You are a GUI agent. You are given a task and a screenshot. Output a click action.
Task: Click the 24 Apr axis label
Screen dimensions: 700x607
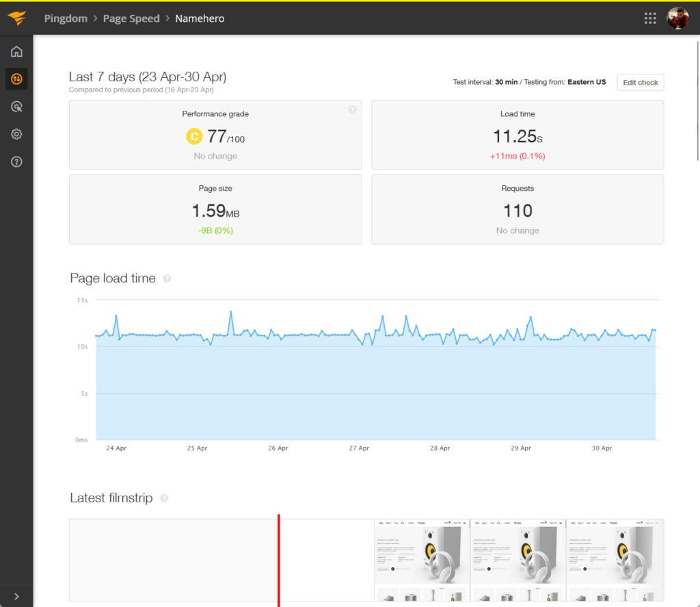[116, 448]
